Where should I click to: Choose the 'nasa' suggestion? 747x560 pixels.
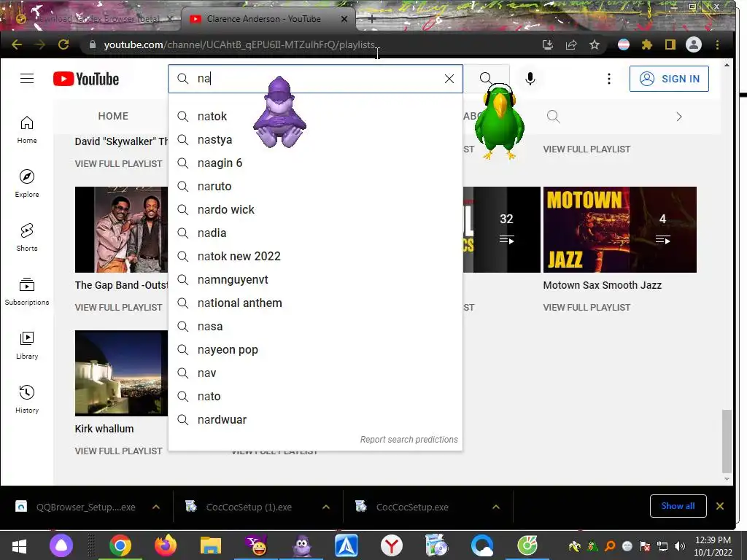(x=315, y=326)
